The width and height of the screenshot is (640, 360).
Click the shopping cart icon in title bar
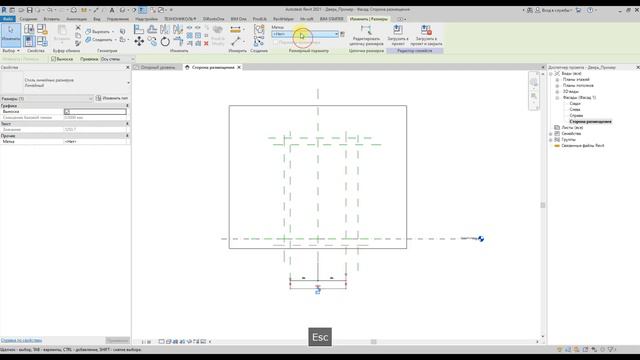[x=578, y=10]
